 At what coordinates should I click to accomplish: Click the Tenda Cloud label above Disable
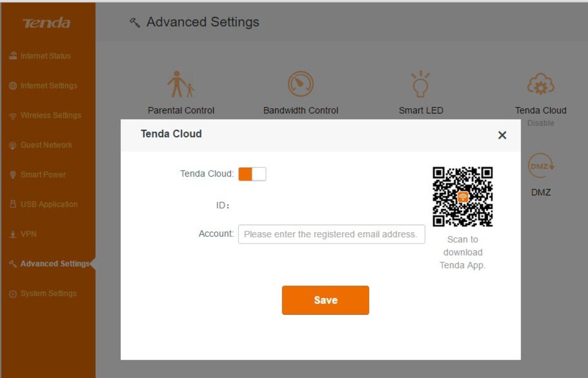(540, 111)
